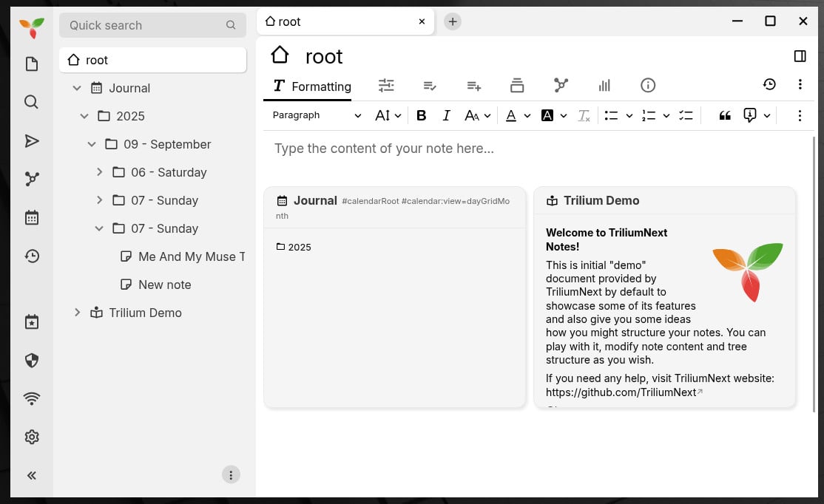
Task: Open the Note Info ribbon icon
Action: [648, 86]
